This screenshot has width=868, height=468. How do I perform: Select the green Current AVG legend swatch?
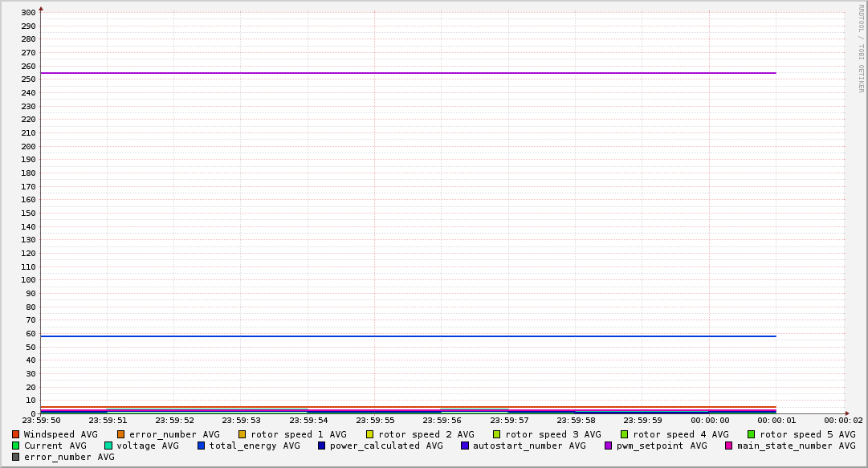[16, 446]
